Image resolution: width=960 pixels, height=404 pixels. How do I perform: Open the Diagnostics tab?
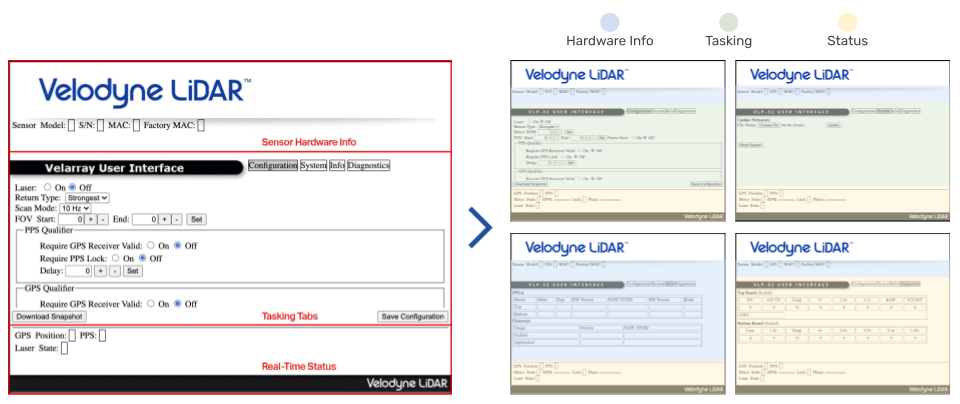pos(369,165)
